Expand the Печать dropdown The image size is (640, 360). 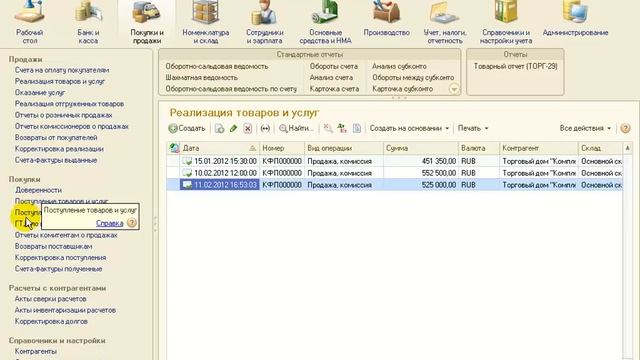pyautogui.click(x=473, y=128)
